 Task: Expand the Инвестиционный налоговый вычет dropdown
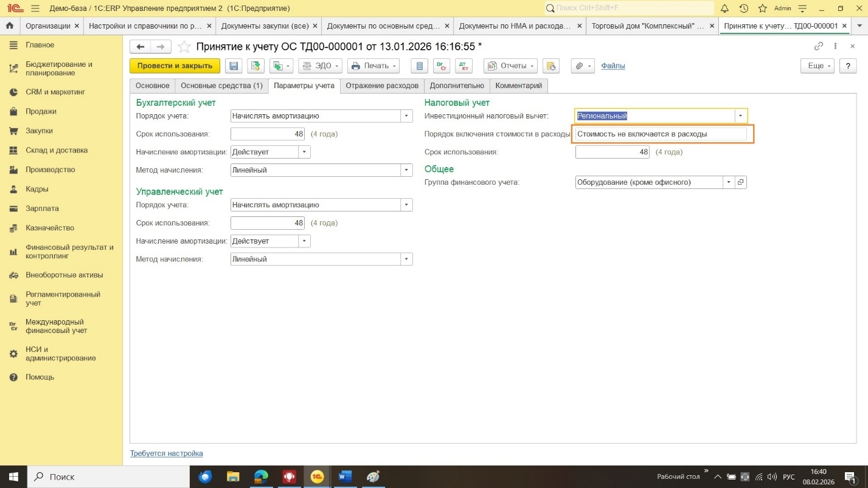click(x=740, y=116)
